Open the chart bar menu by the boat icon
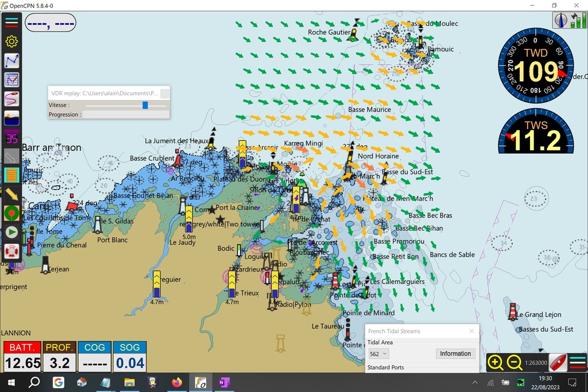 [x=578, y=362]
